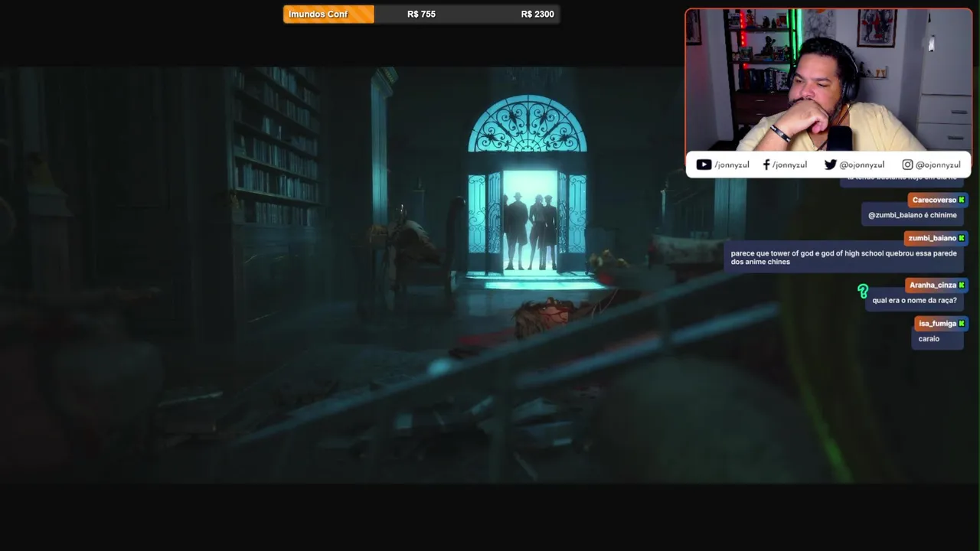Click the Twitter bird icon
The width and height of the screenshot is (980, 551).
coord(830,165)
